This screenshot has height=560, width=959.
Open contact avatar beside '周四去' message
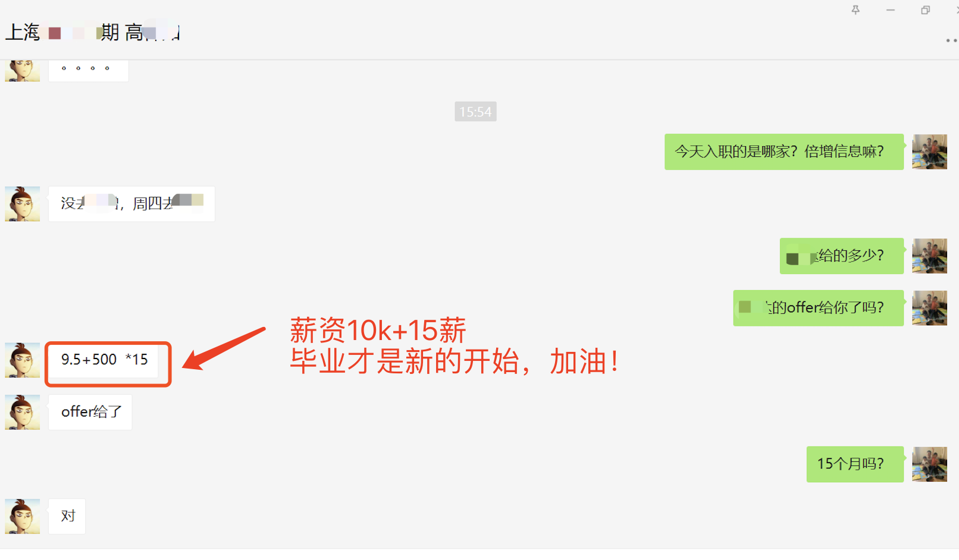[23, 204]
